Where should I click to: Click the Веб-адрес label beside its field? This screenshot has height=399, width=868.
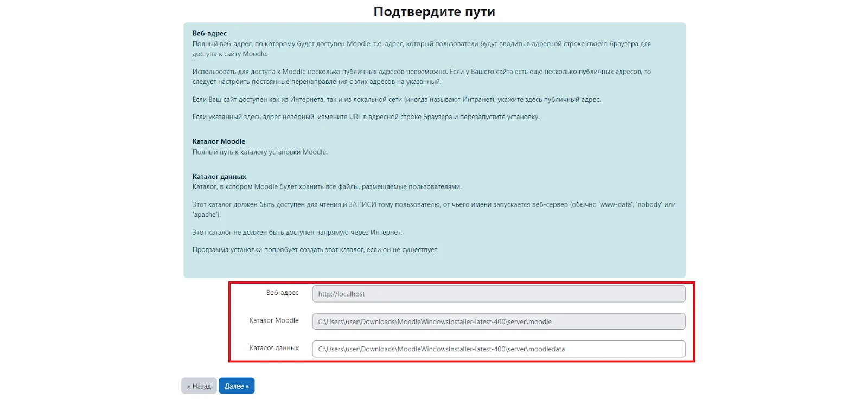coord(282,293)
